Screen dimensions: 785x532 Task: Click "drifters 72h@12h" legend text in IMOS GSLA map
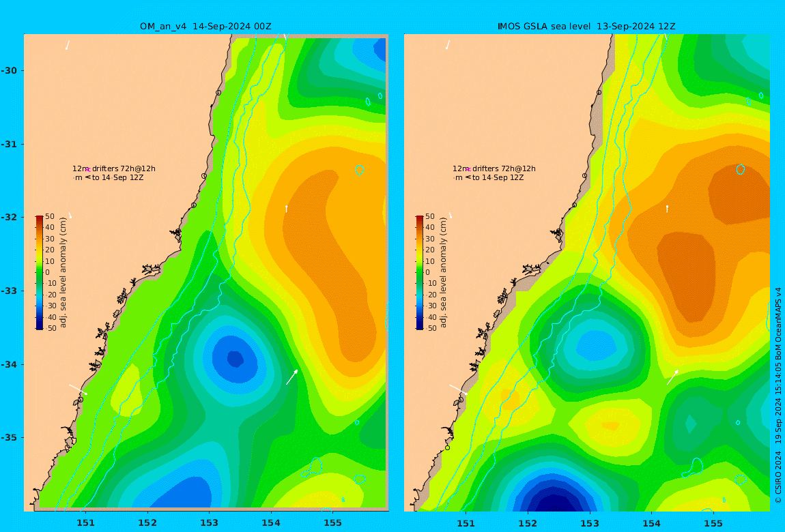(x=504, y=169)
